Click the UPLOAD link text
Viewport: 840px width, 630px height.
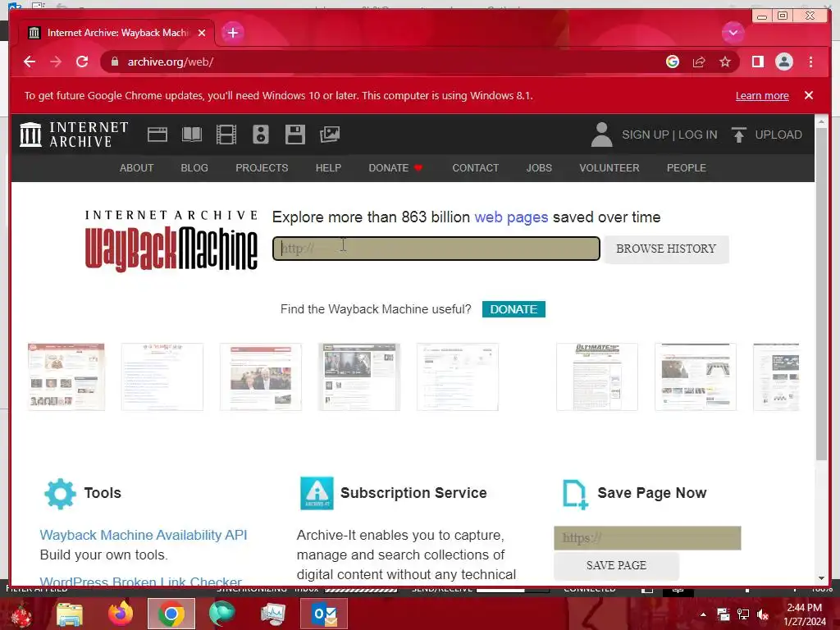point(778,135)
